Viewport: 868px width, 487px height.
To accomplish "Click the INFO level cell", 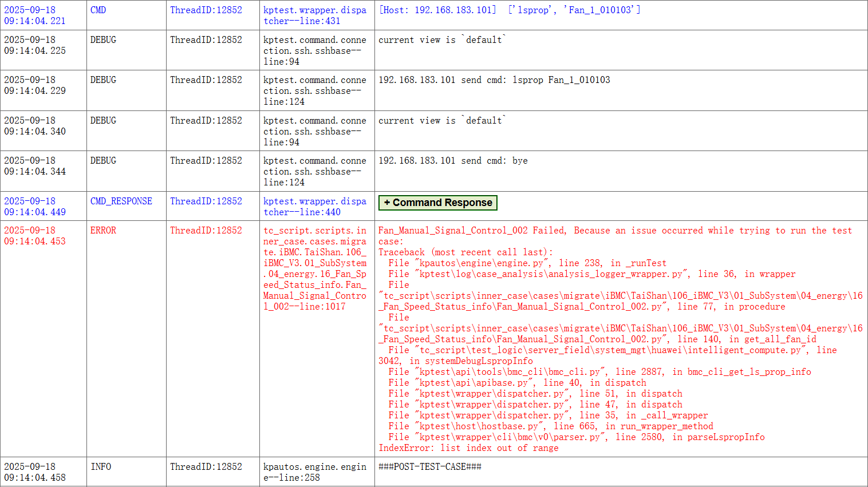I will (x=101, y=467).
